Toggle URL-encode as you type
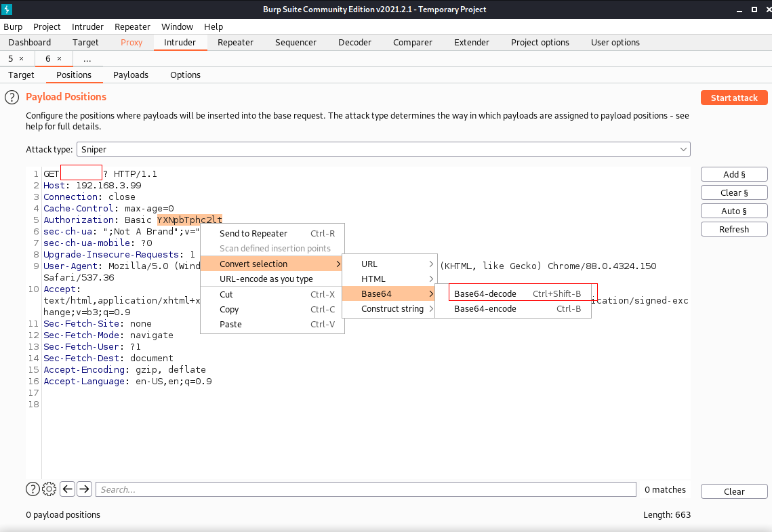Screen dimensions: 772x532 [272, 279]
